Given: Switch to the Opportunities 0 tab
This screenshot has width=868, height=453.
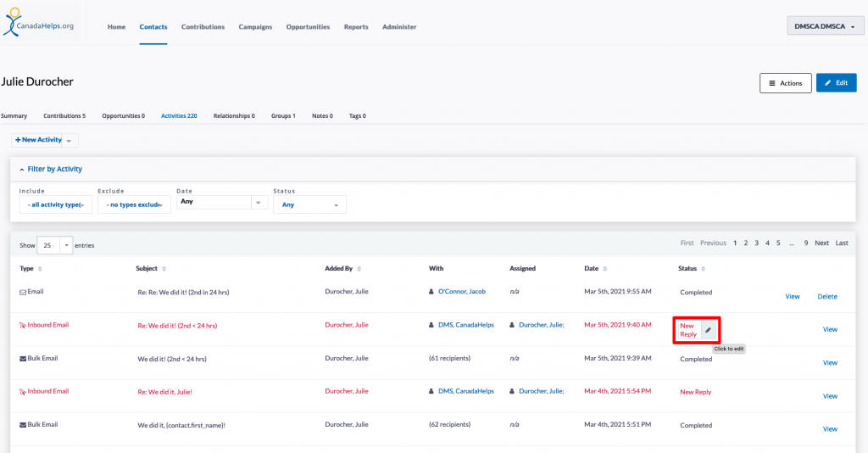Looking at the screenshot, I should tap(124, 115).
